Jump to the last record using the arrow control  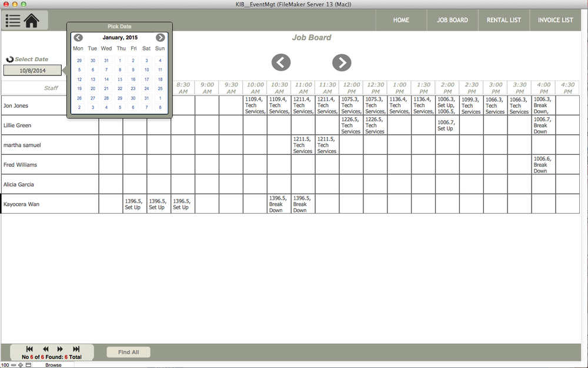click(x=75, y=348)
